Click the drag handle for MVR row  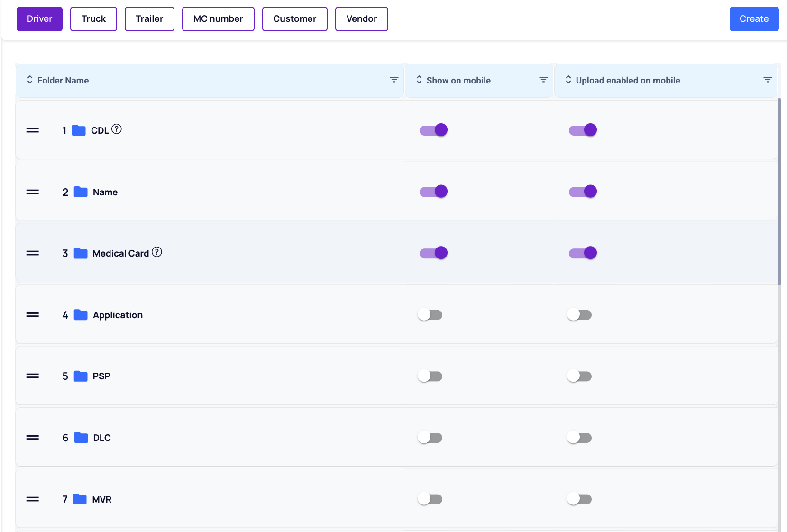[x=32, y=499]
